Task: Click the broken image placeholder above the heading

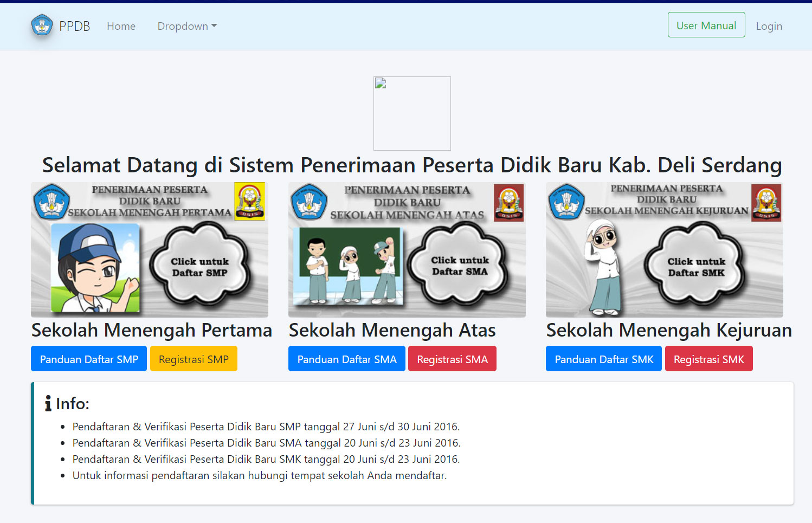Action: 412,113
